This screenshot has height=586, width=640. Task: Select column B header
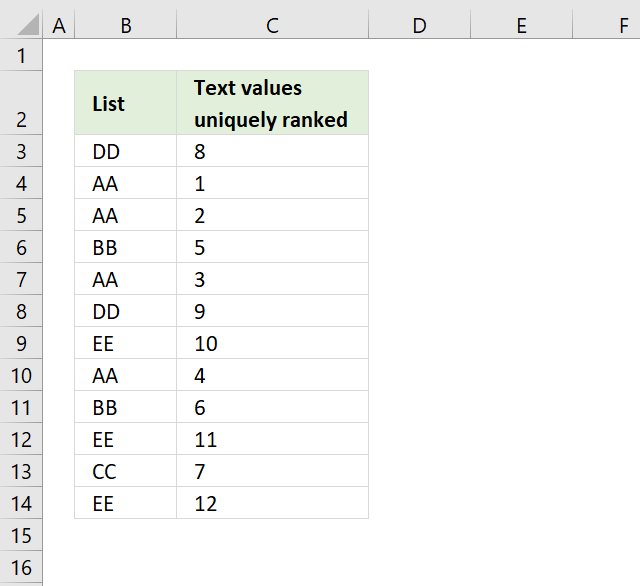(126, 26)
